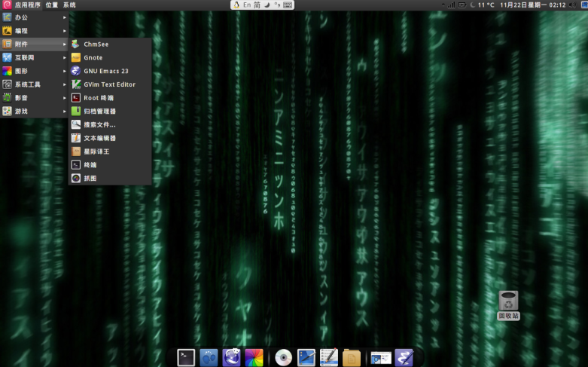Expand the 互联网 category submenu
The height and width of the screenshot is (367, 588).
pos(34,57)
